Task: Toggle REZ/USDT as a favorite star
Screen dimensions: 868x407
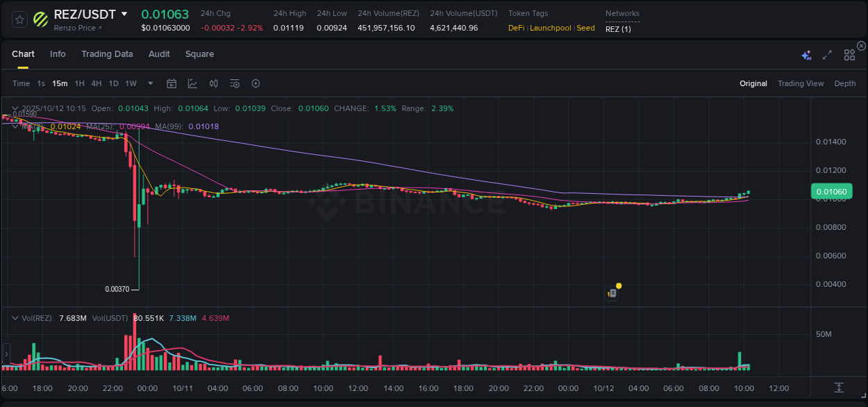Action: pyautogui.click(x=19, y=19)
